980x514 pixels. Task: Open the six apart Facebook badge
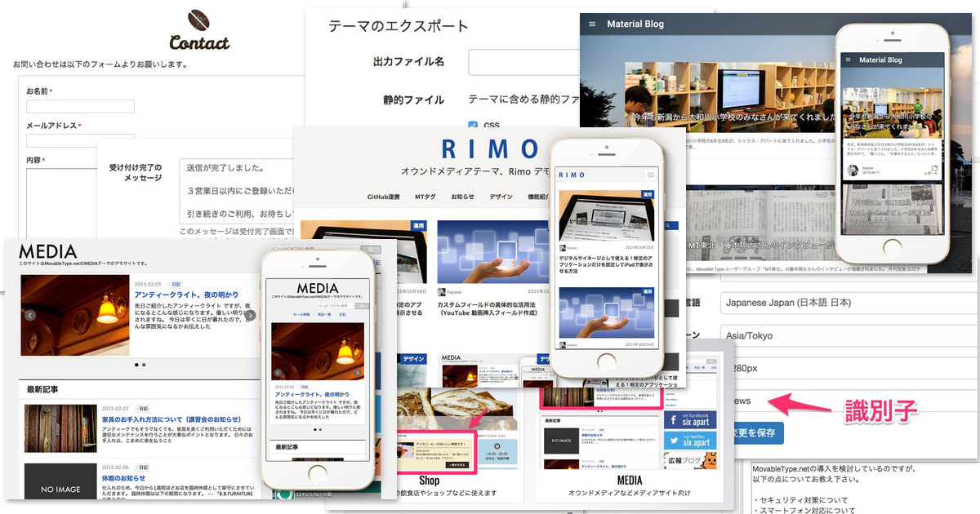[689, 419]
